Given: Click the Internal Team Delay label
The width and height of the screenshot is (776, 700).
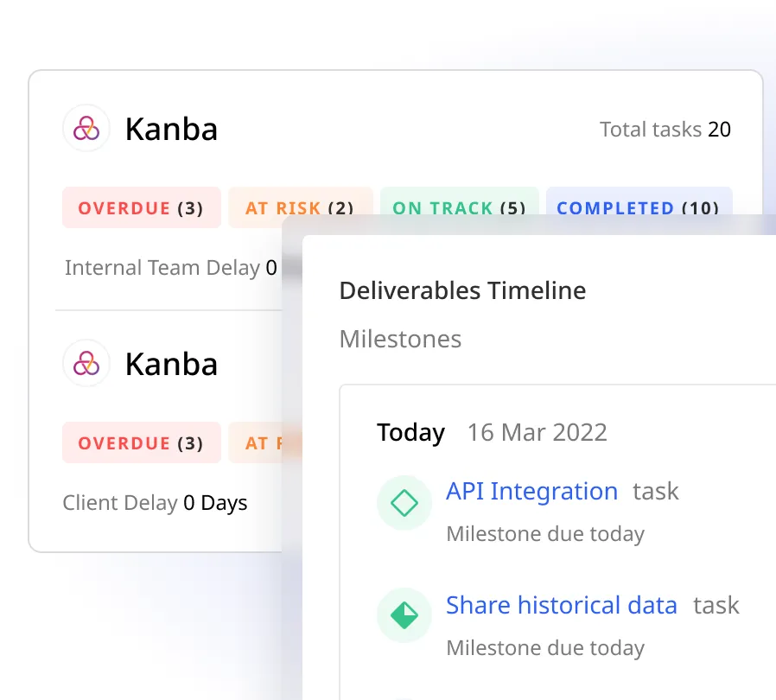Looking at the screenshot, I should (162, 268).
